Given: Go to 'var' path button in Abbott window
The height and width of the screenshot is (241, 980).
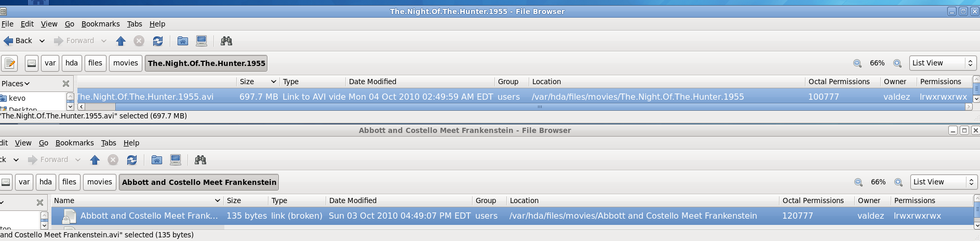Looking at the screenshot, I should [x=24, y=182].
